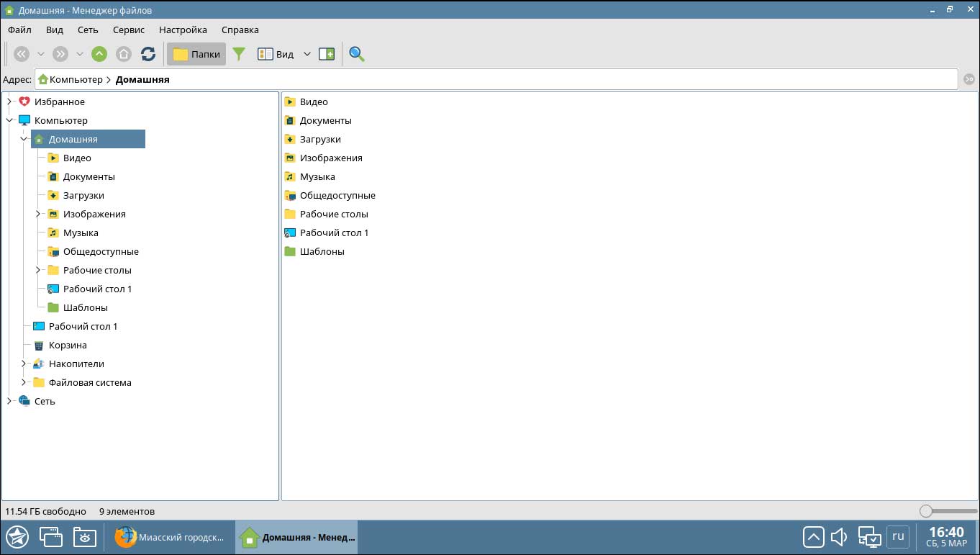
Task: Switch to Firefox Миасский городск window
Action: click(172, 537)
